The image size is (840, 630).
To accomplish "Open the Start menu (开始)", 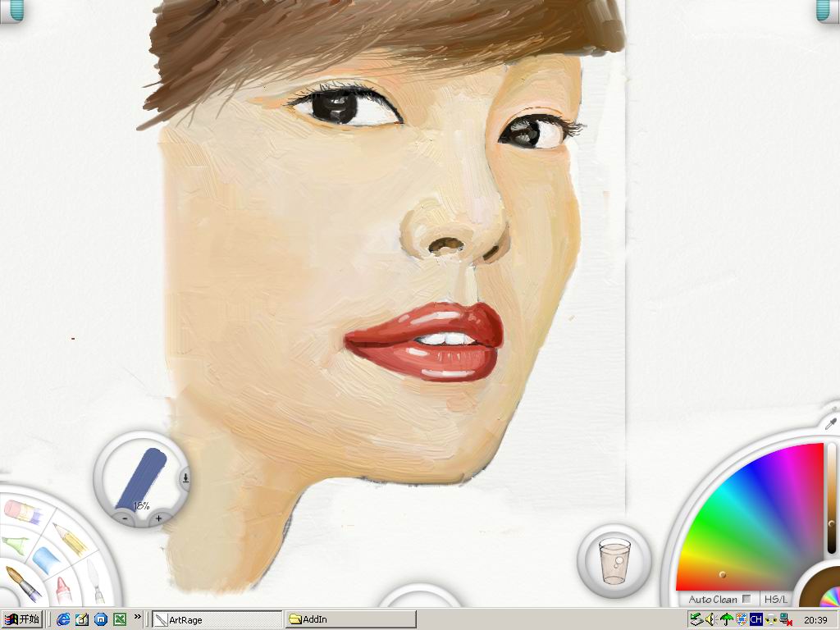I will [x=21, y=619].
